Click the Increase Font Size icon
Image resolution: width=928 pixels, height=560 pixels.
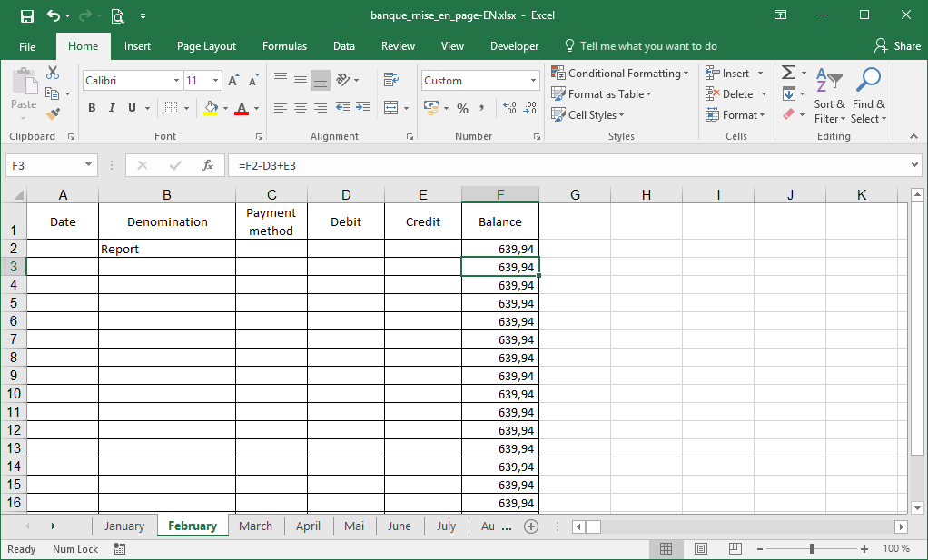pos(234,81)
